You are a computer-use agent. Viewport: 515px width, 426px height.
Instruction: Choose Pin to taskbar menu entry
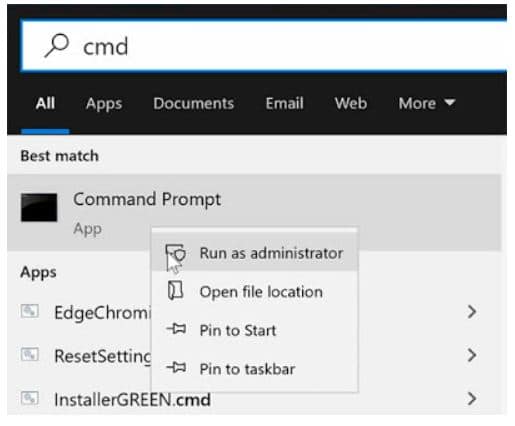(x=255, y=369)
